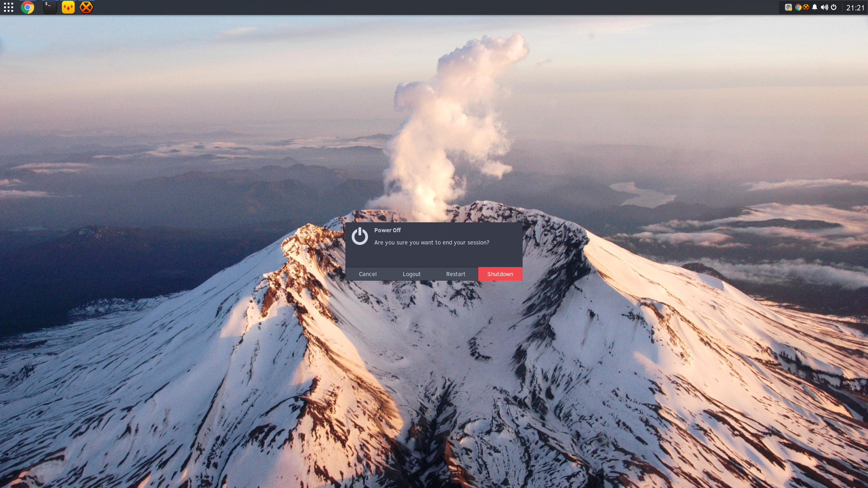Screen dimensions: 868x488
Task: Choose Logout in the Power Off dialog
Action: tap(412, 274)
